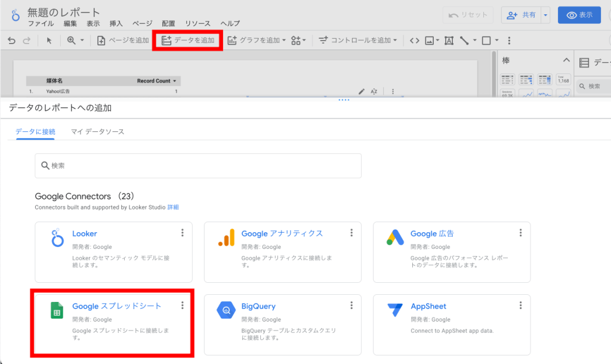The width and height of the screenshot is (611, 364).
Task: Open zoom level dropdown arrow
Action: pyautogui.click(x=82, y=40)
